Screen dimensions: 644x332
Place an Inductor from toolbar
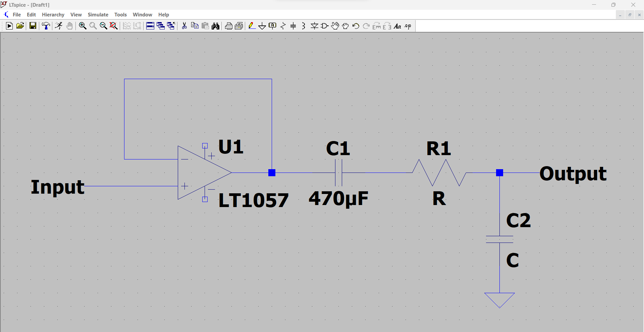(x=304, y=26)
